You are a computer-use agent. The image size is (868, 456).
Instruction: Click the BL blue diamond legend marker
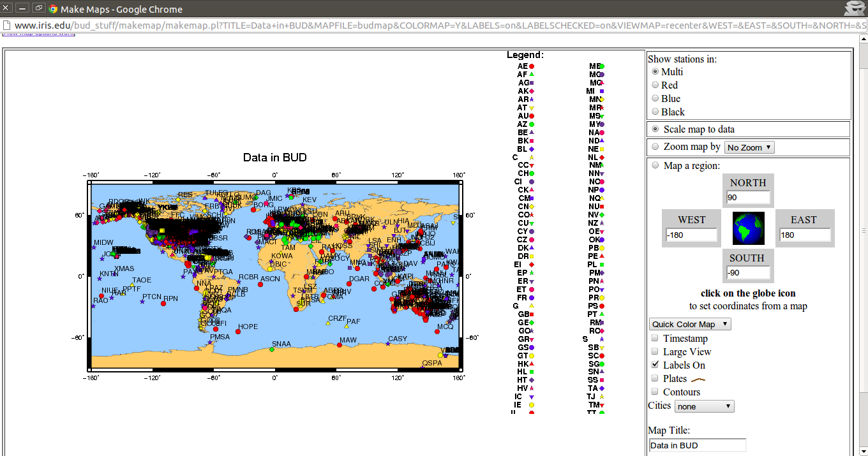click(x=532, y=149)
